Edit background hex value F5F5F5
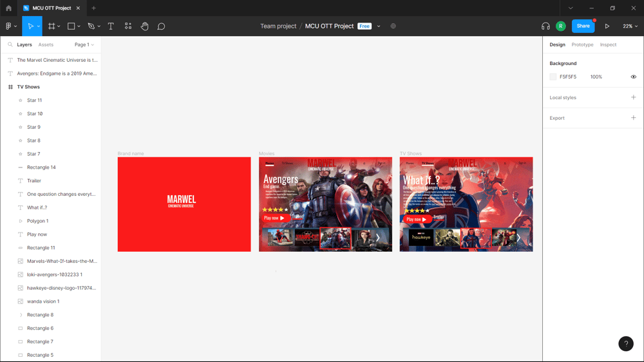The height and width of the screenshot is (362, 644). coord(567,77)
